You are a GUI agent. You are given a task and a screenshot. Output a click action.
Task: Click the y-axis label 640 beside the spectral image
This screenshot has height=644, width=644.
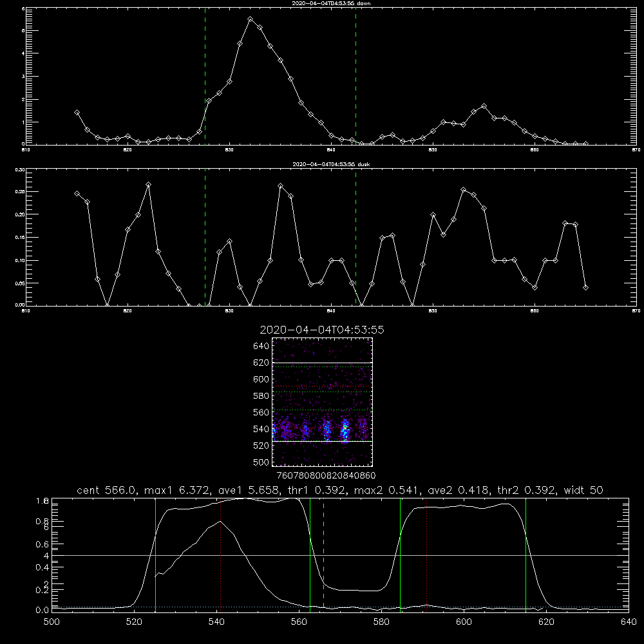261,346
